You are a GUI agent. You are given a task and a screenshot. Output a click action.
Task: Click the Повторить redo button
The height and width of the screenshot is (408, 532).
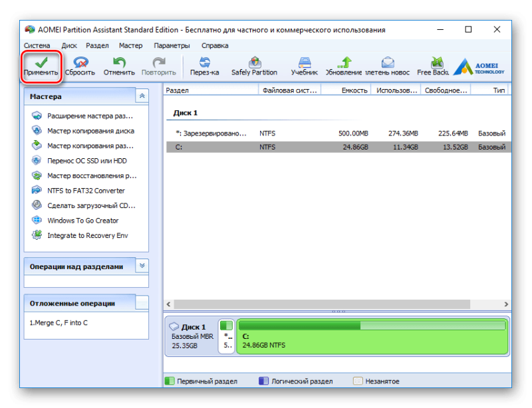tap(158, 66)
